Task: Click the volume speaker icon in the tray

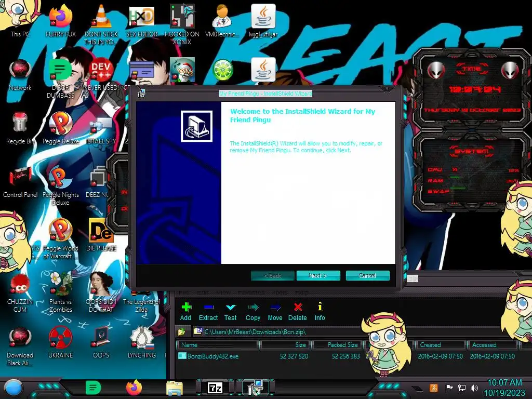Action: pyautogui.click(x=474, y=388)
